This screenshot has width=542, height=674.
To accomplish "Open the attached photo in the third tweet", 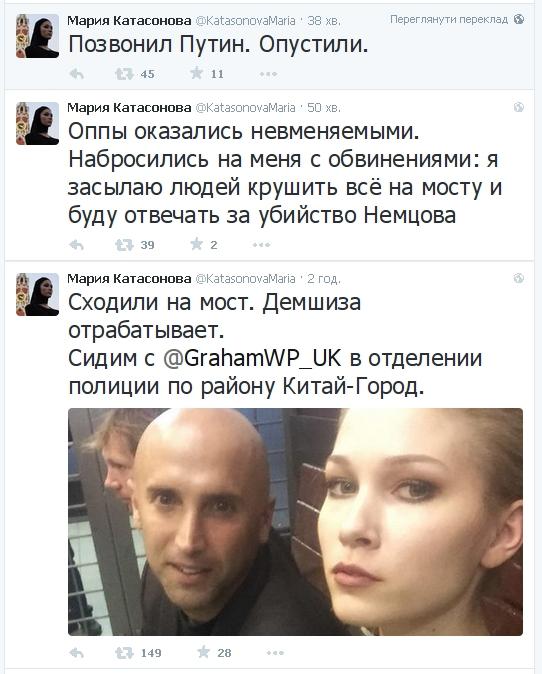I will click(295, 521).
